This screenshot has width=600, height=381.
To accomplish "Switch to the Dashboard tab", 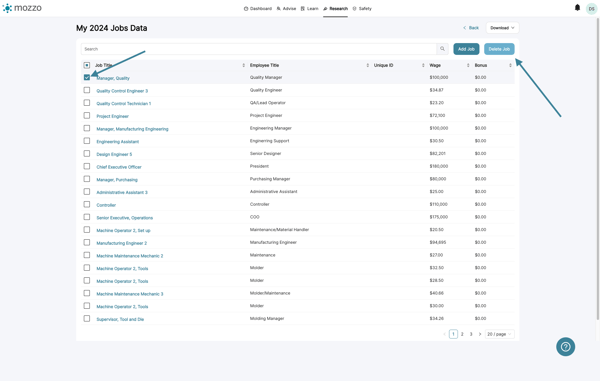I will 258,8.
